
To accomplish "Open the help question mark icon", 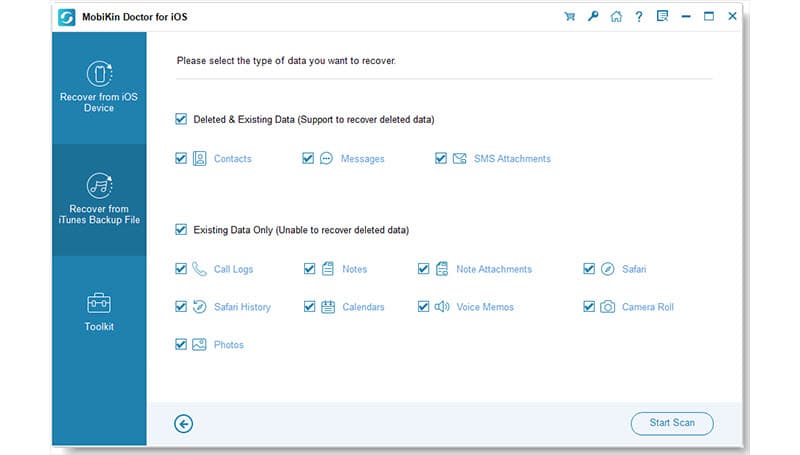I will coord(639,16).
